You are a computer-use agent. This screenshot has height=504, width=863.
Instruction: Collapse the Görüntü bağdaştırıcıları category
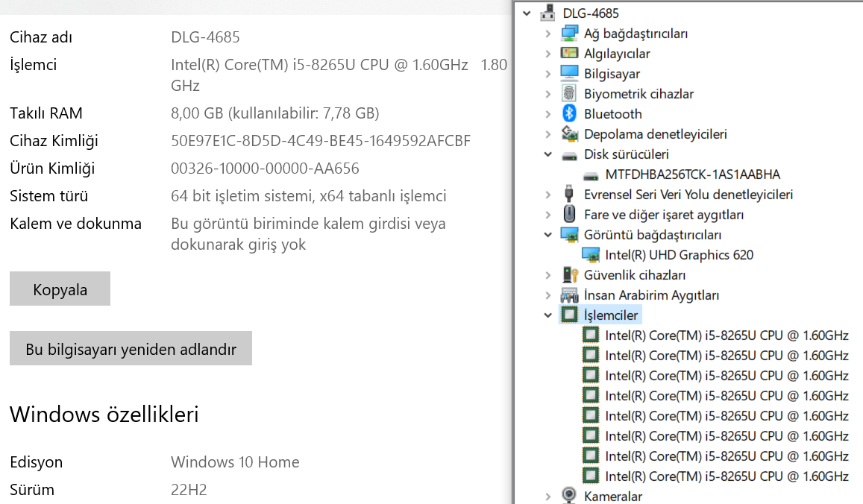549,235
